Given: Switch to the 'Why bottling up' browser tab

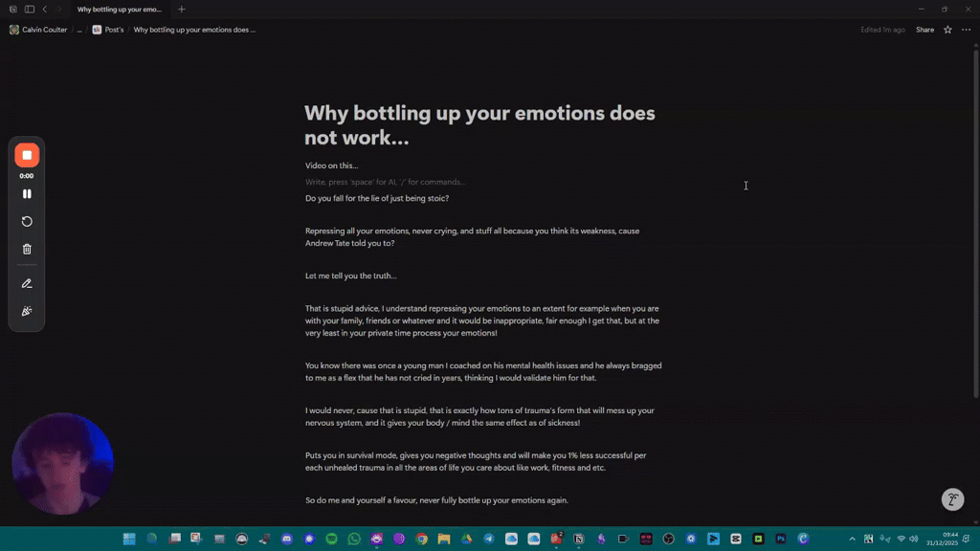Looking at the screenshot, I should (x=120, y=9).
